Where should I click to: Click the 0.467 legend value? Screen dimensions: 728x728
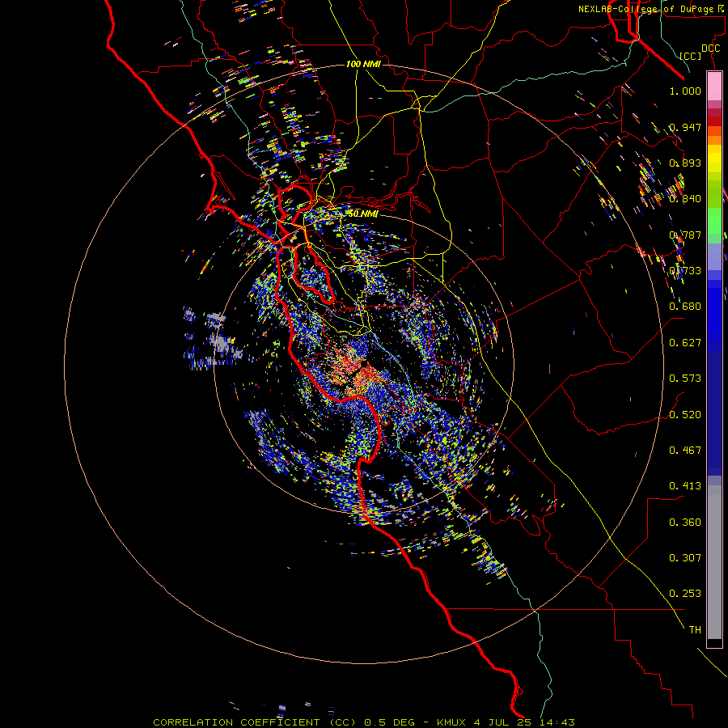point(685,451)
